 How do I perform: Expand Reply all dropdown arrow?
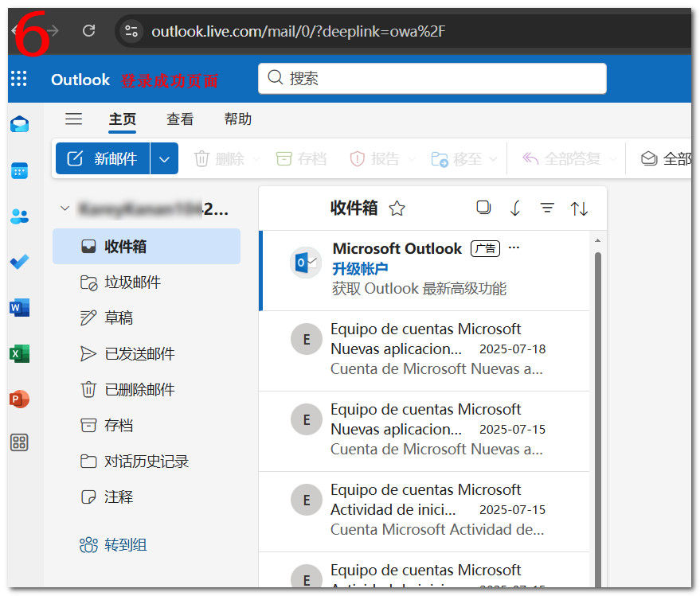(613, 159)
